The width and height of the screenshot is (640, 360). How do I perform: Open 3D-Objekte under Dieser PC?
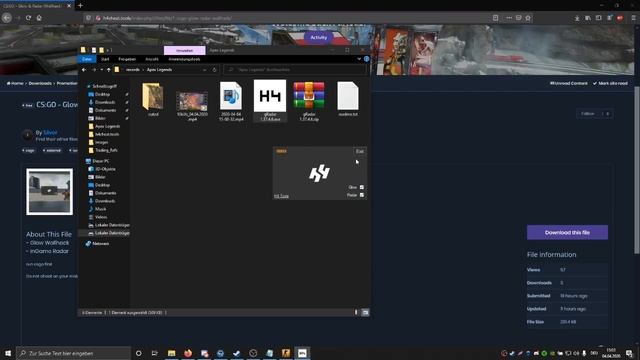[x=105, y=169]
